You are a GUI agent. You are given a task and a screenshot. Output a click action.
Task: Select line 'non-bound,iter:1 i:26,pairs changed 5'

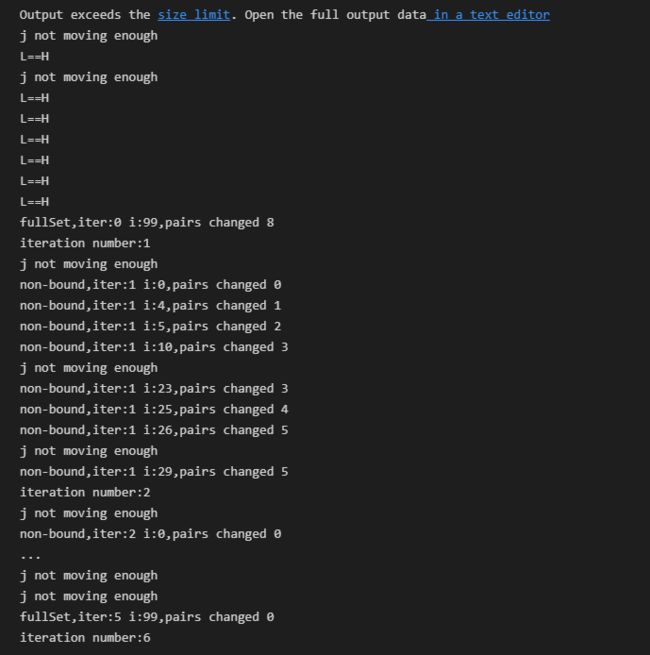[154, 430]
